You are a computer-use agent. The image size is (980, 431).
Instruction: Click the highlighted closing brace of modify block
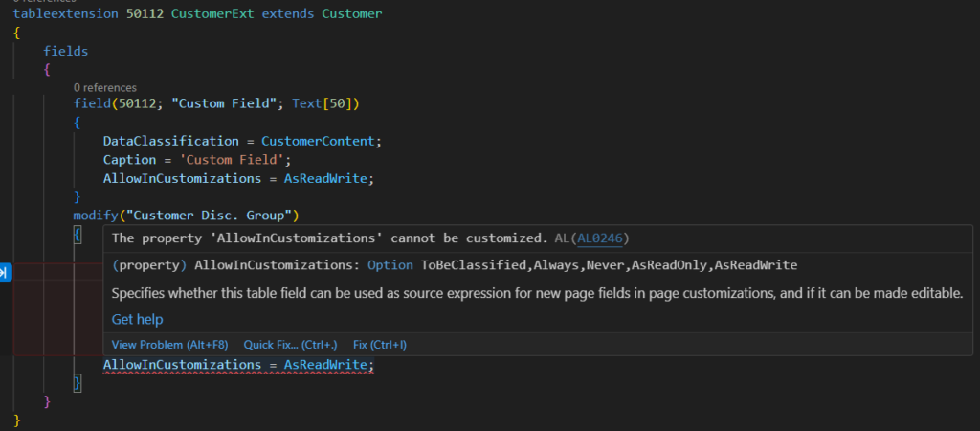[78, 383]
